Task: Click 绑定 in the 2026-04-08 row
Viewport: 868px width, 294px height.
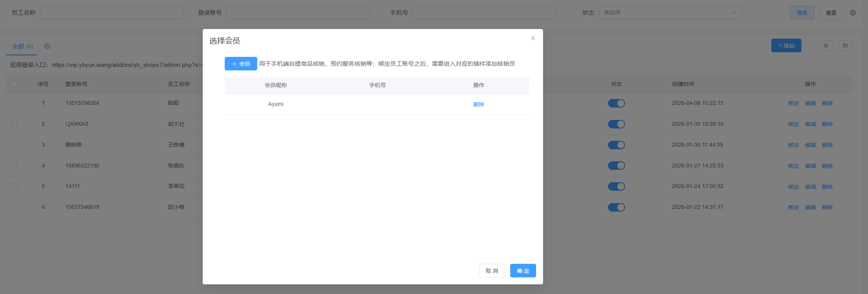Action: click(x=793, y=103)
